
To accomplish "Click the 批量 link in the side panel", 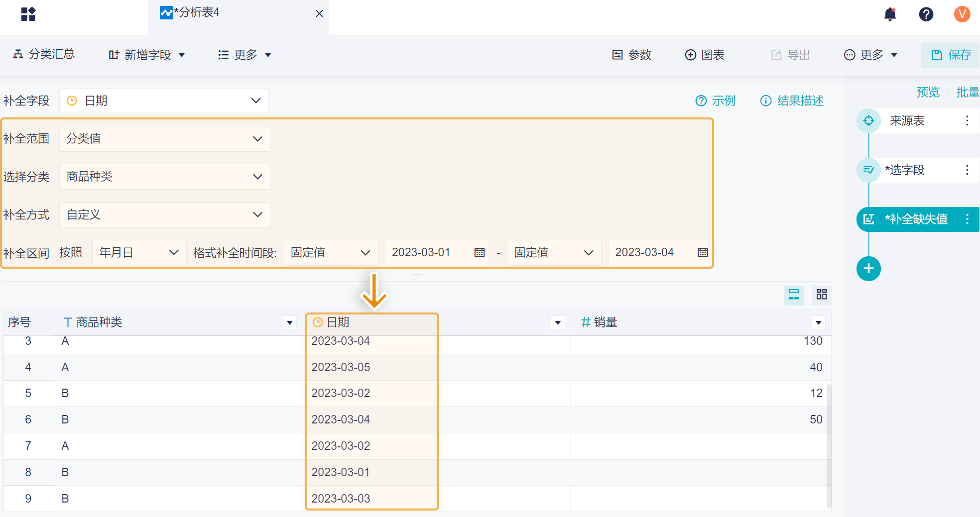I will tap(968, 92).
